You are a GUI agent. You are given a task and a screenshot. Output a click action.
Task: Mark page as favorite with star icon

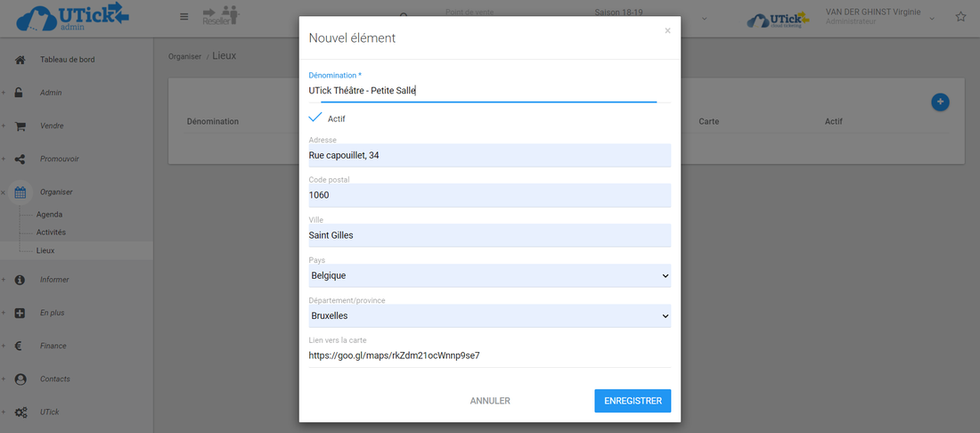960,17
